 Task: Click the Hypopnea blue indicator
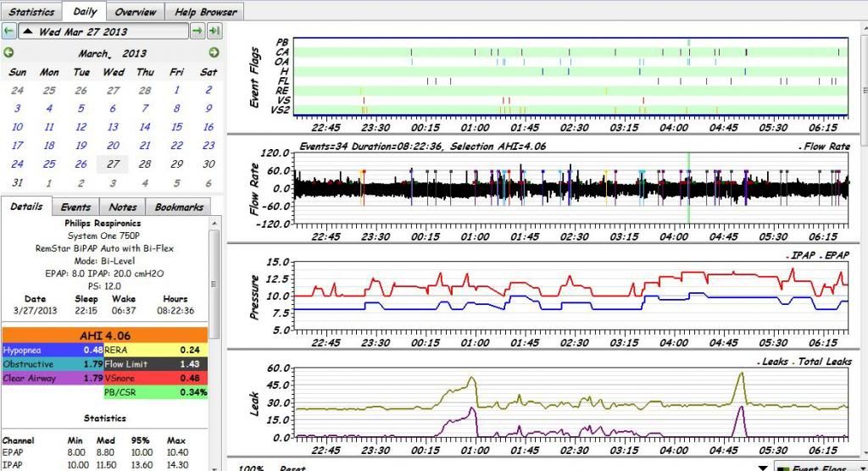point(53,351)
